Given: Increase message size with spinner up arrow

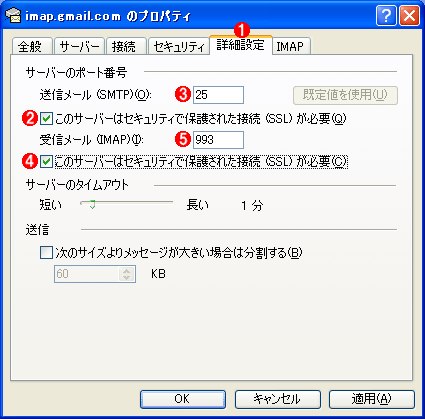Looking at the screenshot, I should [126, 270].
